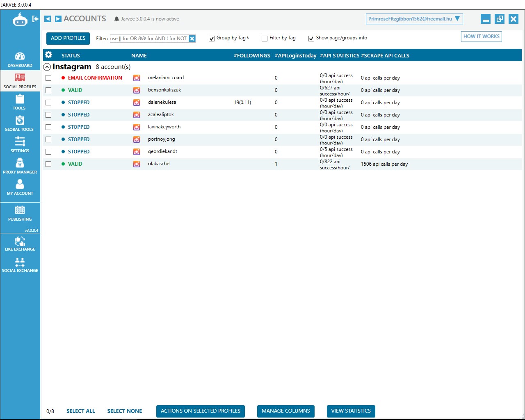Click SELECT ALL link
The image size is (525, 420).
tap(81, 411)
